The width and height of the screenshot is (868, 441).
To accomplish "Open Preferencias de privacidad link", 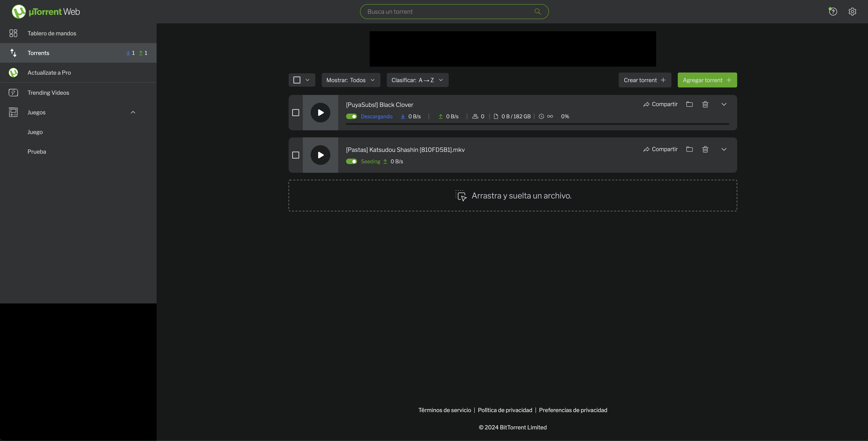I will pos(573,410).
